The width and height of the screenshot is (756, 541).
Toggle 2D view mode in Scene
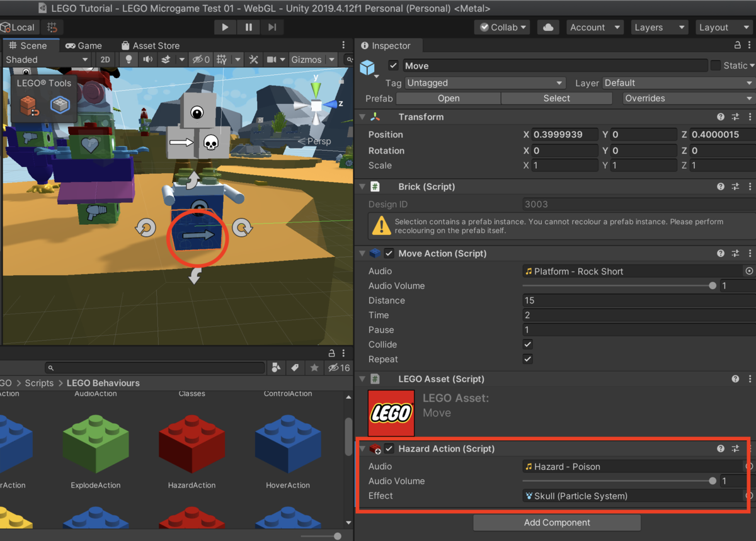105,59
